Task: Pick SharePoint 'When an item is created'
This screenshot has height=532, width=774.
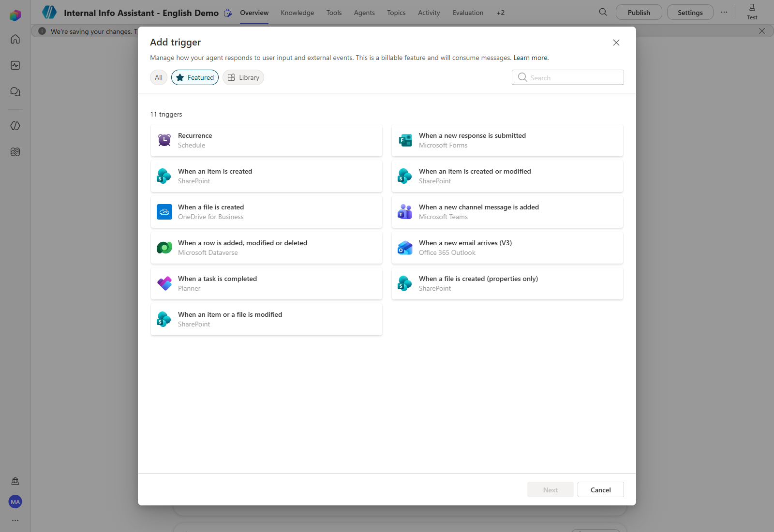Action: tap(267, 176)
